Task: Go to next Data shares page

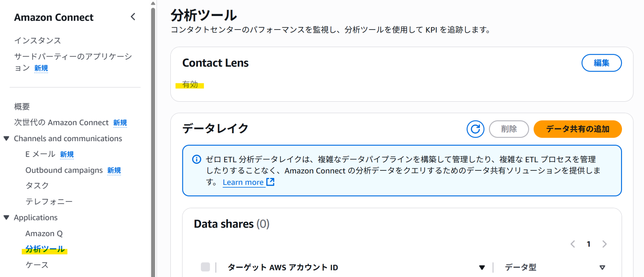Action: click(604, 244)
